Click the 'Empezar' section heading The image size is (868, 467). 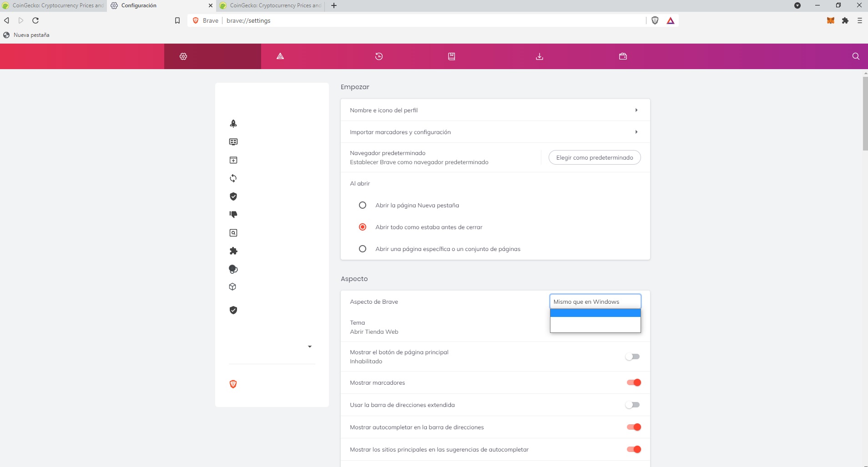355,87
